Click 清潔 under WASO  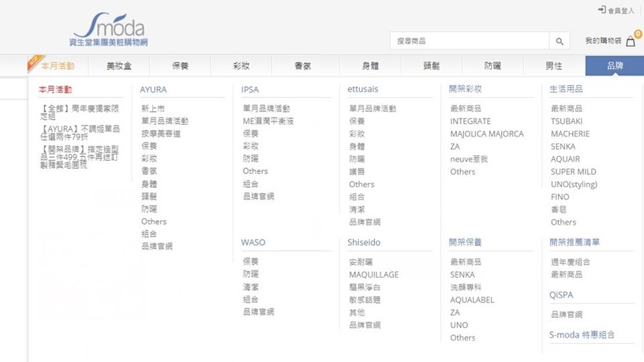(250, 287)
